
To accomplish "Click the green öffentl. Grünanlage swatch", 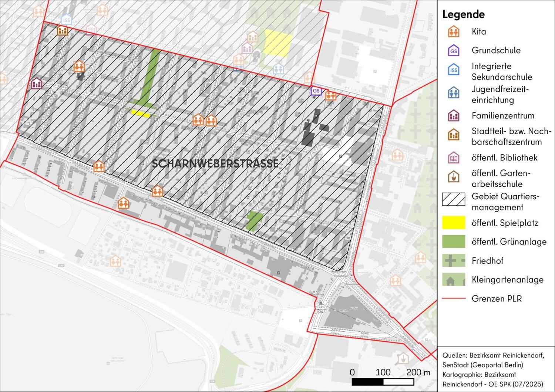I will tap(453, 241).
